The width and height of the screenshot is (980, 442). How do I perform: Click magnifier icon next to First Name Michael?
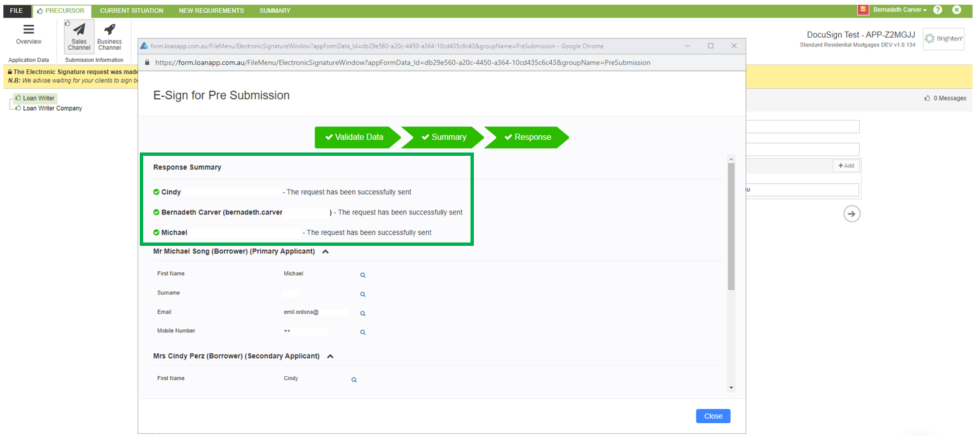[363, 275]
